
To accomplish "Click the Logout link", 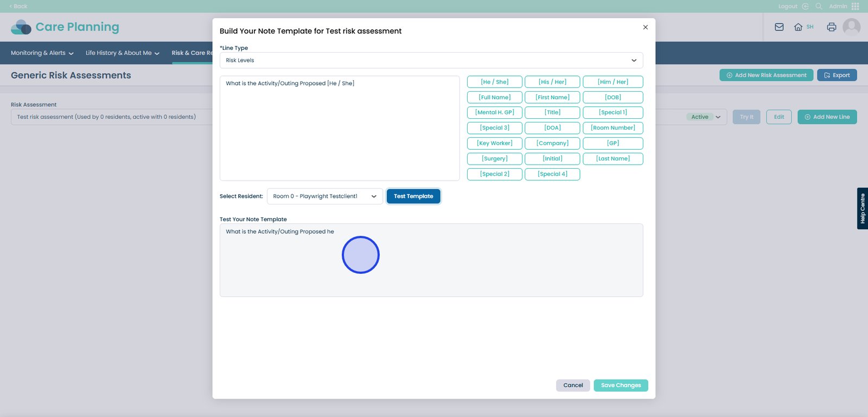I will click(788, 7).
